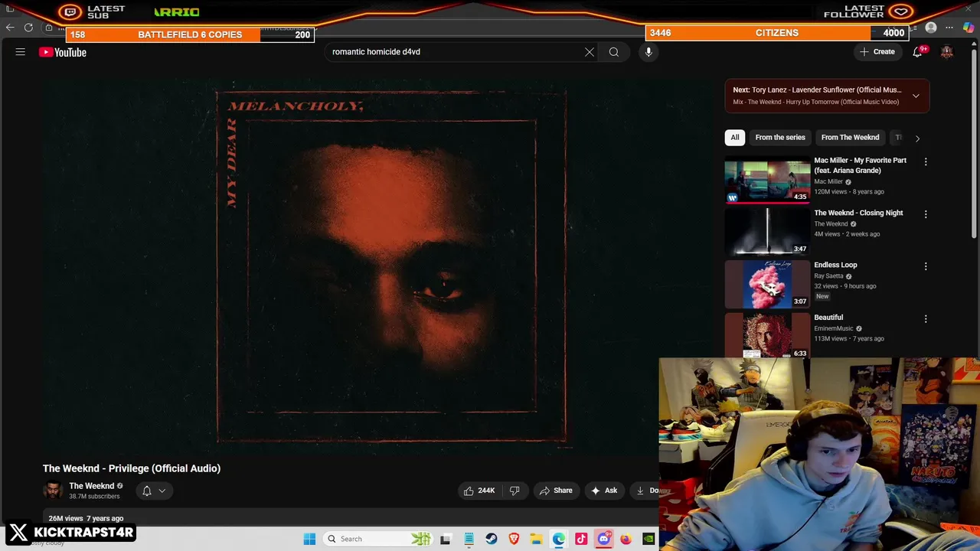Open TikTok from the taskbar
Viewport: 980px width, 551px height.
pyautogui.click(x=581, y=539)
